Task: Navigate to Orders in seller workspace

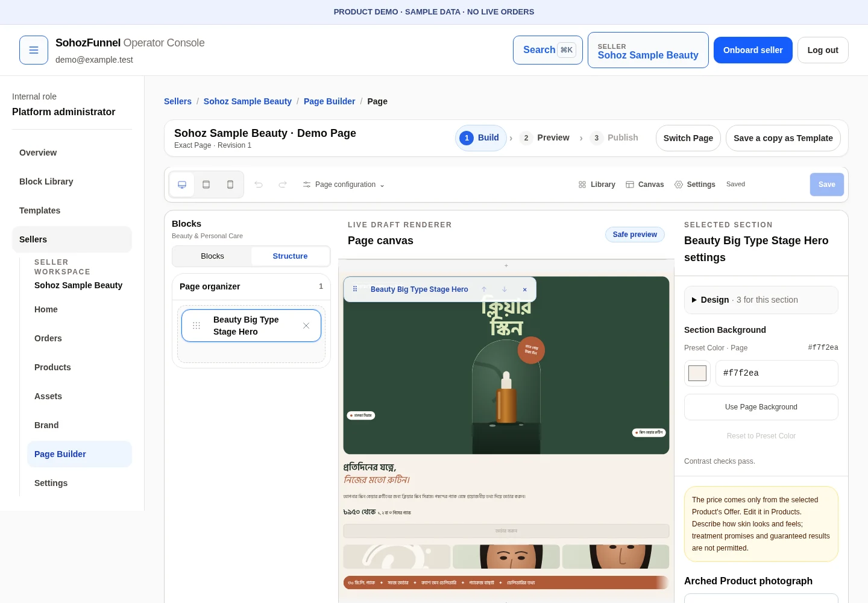Action: tap(80, 338)
